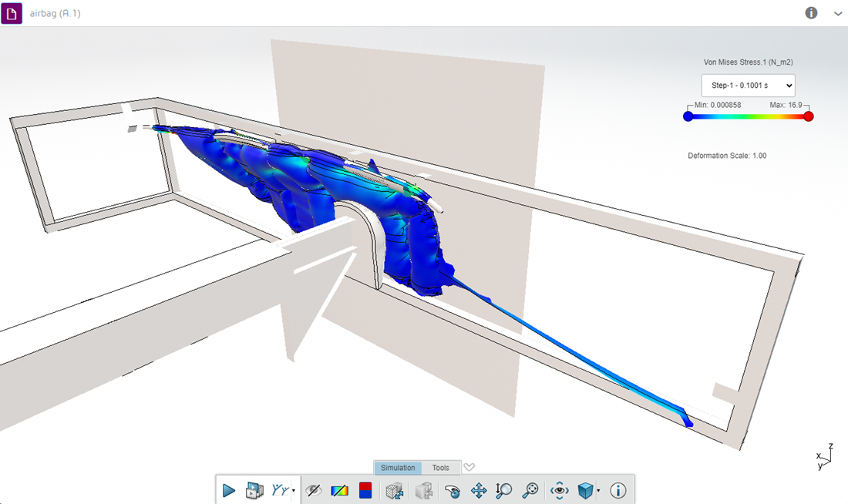
Task: Activate the pan view tool
Action: pos(479,490)
